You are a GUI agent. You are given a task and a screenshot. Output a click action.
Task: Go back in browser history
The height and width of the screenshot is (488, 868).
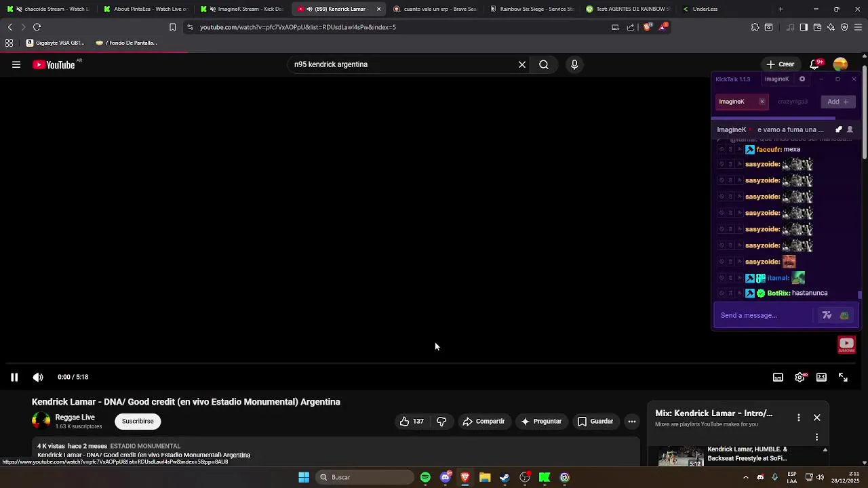(9, 27)
